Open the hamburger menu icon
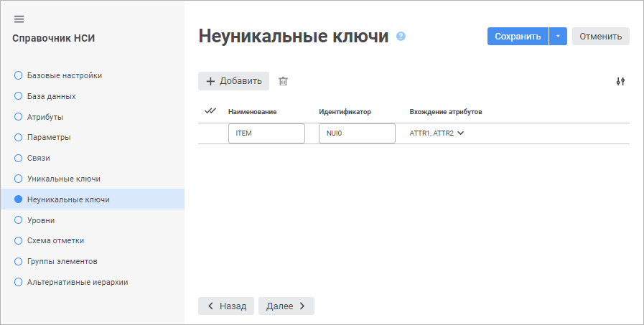This screenshot has height=325, width=644. [x=19, y=19]
